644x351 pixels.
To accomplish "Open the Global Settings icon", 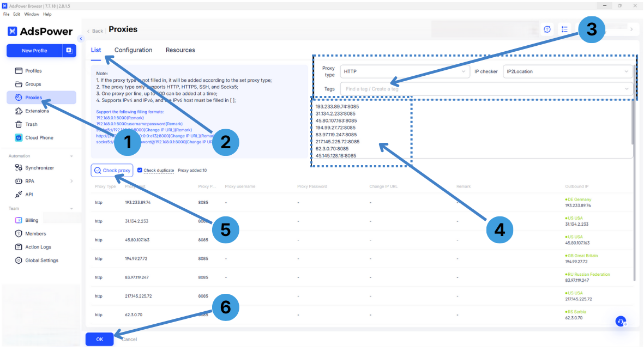I will click(x=19, y=261).
